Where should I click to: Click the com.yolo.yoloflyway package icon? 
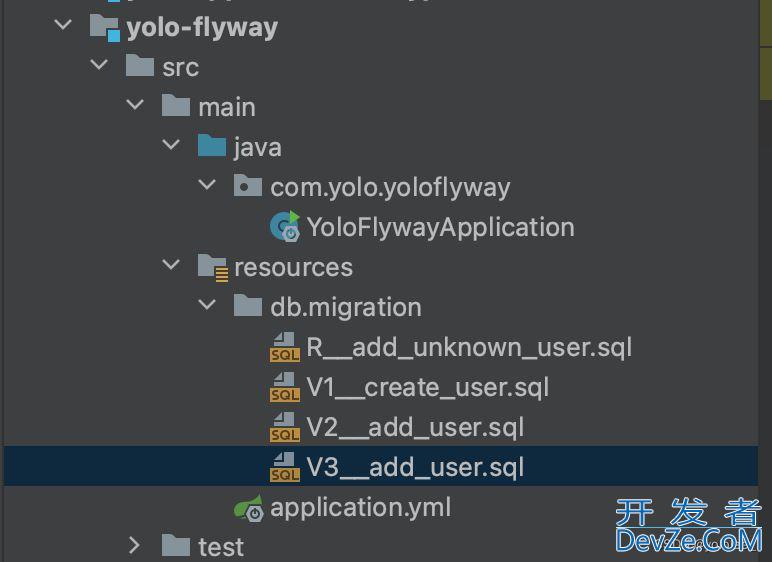coord(248,186)
